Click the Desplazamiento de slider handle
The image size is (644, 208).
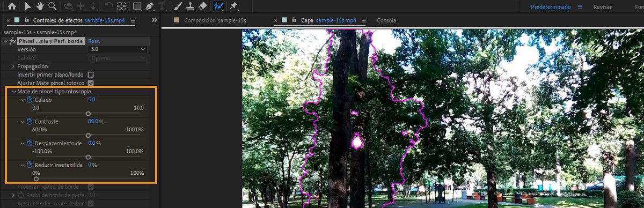pos(88,157)
